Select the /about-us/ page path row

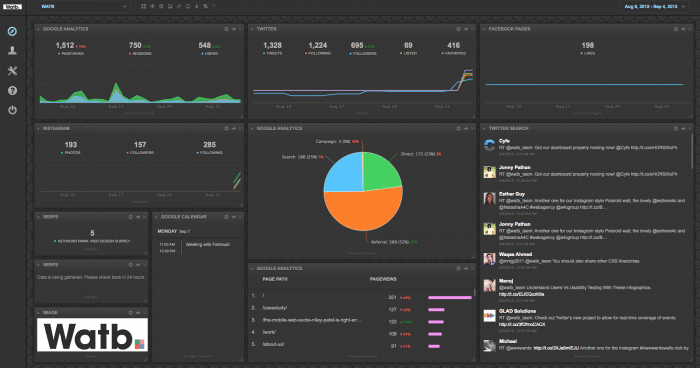tap(362, 345)
